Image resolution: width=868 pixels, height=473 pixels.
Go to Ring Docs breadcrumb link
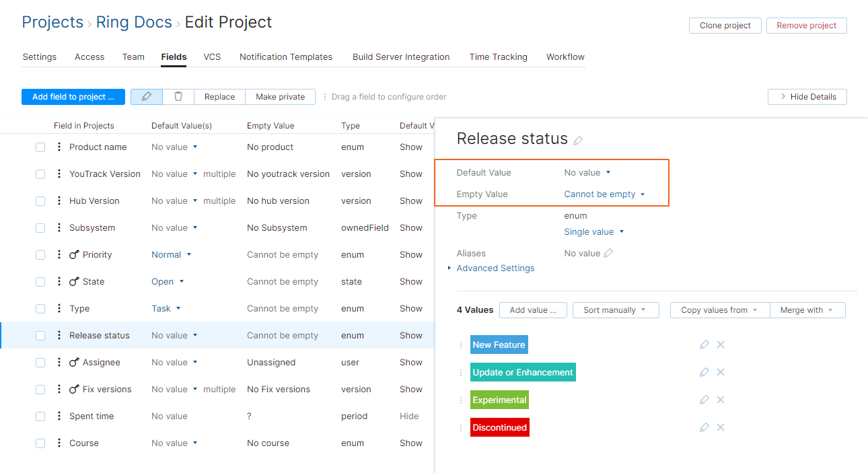click(134, 22)
